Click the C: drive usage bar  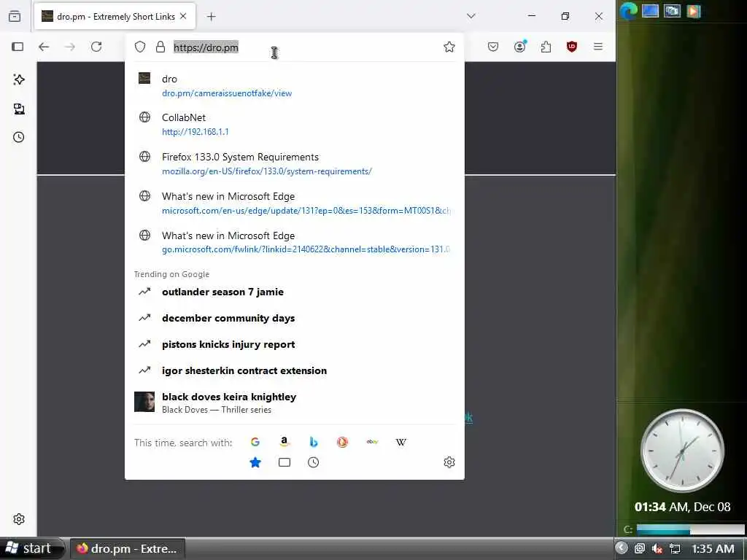(690, 529)
